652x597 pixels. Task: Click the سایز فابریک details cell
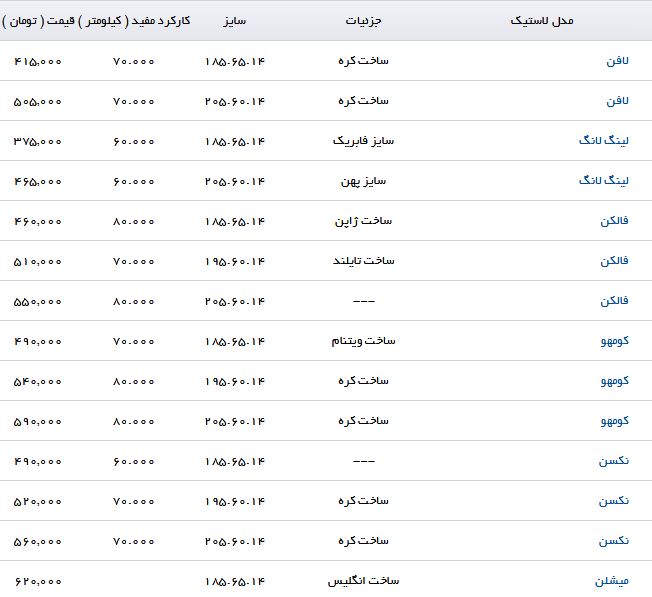click(x=363, y=141)
